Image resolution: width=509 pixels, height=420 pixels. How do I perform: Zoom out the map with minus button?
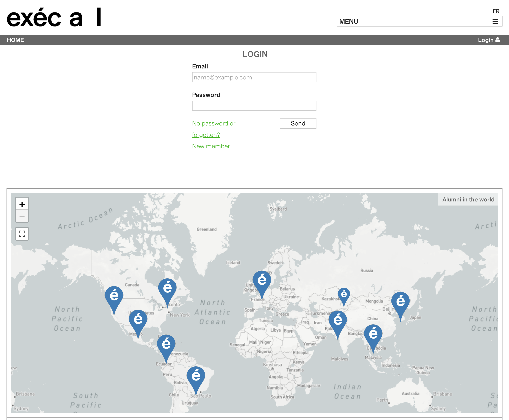22,217
